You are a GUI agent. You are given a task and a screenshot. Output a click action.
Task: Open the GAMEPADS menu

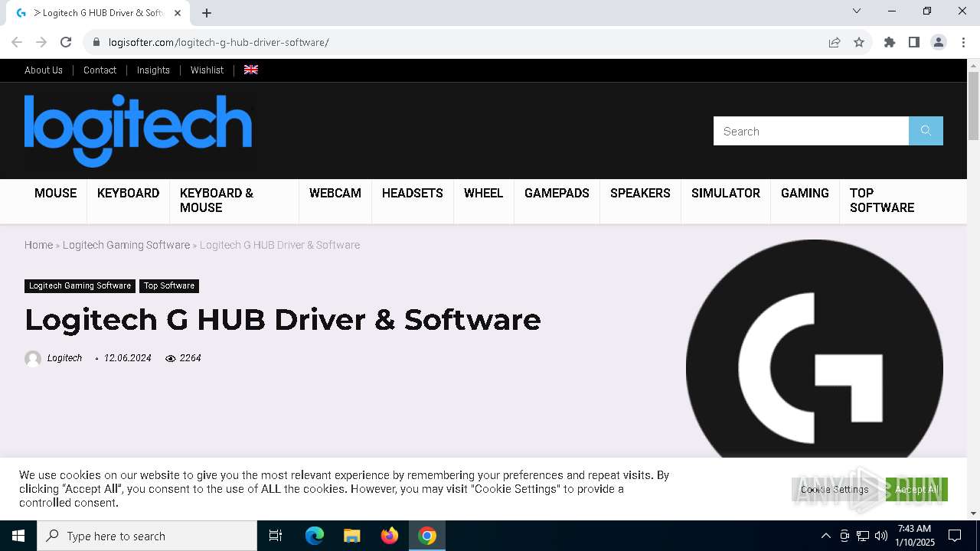click(557, 193)
